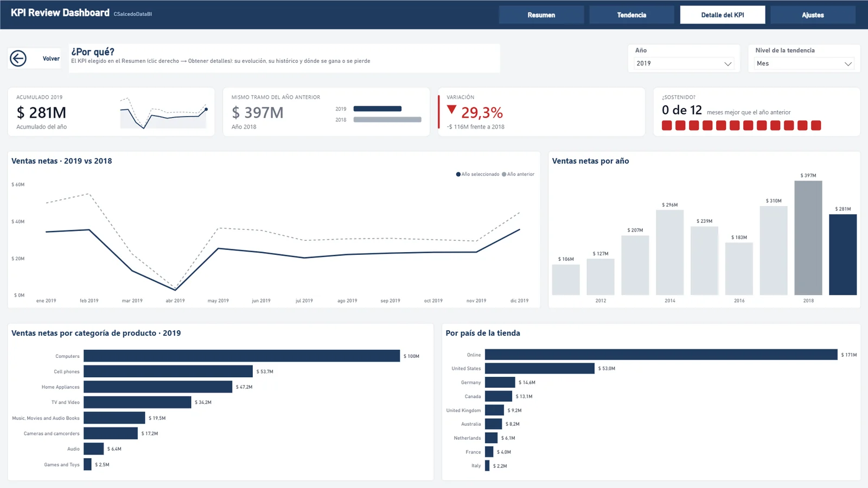Screen dimensions: 868x488
Task: Click the CSalcedoDataBI author text
Action: [133, 14]
